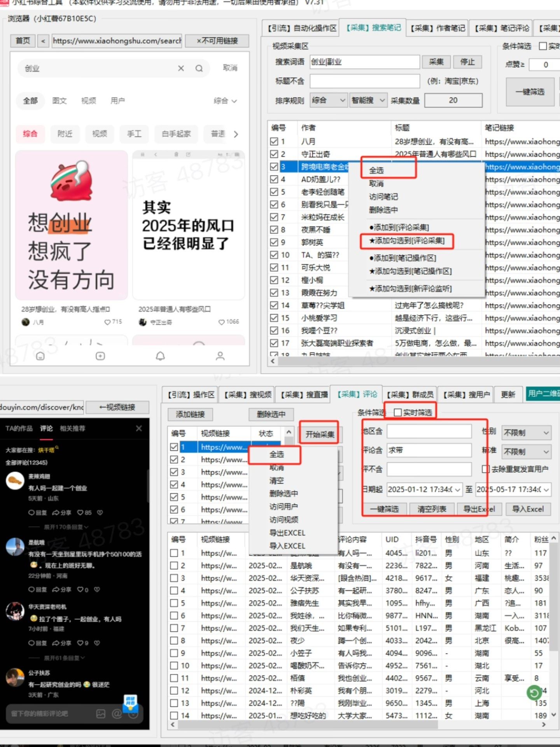Open the notifications bell icon in bottom bar
The height and width of the screenshot is (747, 560).
[x=160, y=356]
